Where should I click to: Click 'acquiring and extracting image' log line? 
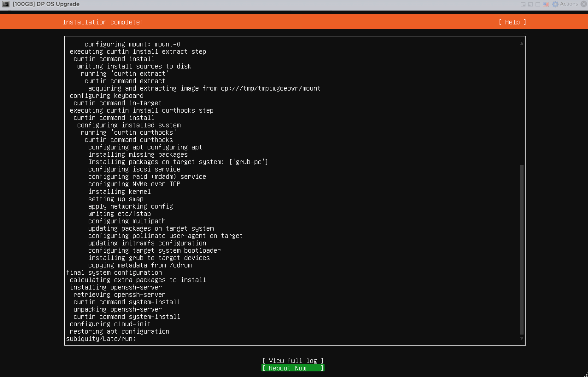(x=204, y=88)
